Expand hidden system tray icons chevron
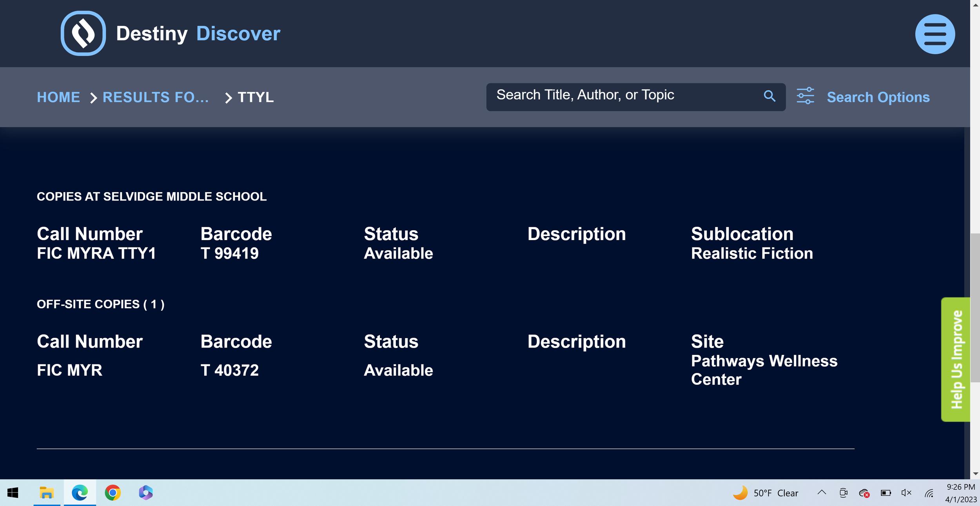The width and height of the screenshot is (980, 506). pos(822,493)
